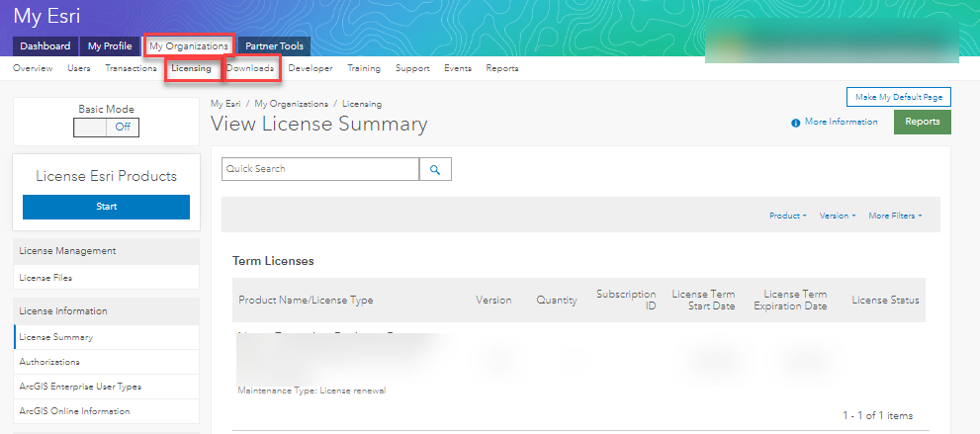Click the green Reports button
The width and height of the screenshot is (980, 434).
coord(922,122)
